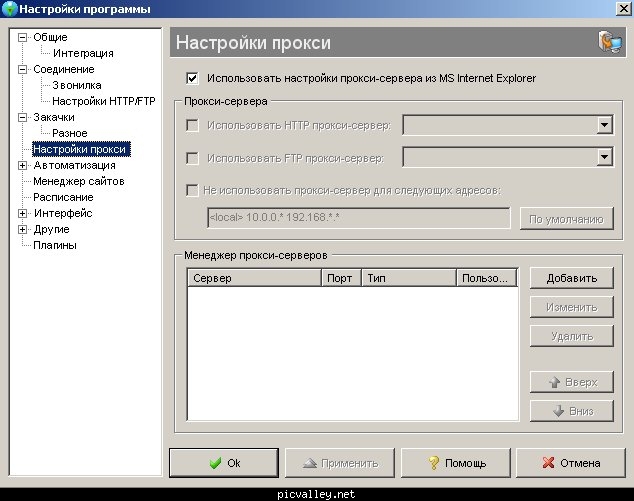Select Соединение in the settings tree

(64, 69)
